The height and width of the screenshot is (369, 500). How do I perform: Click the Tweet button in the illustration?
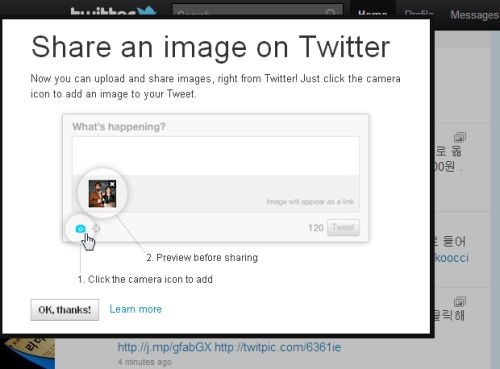click(343, 228)
